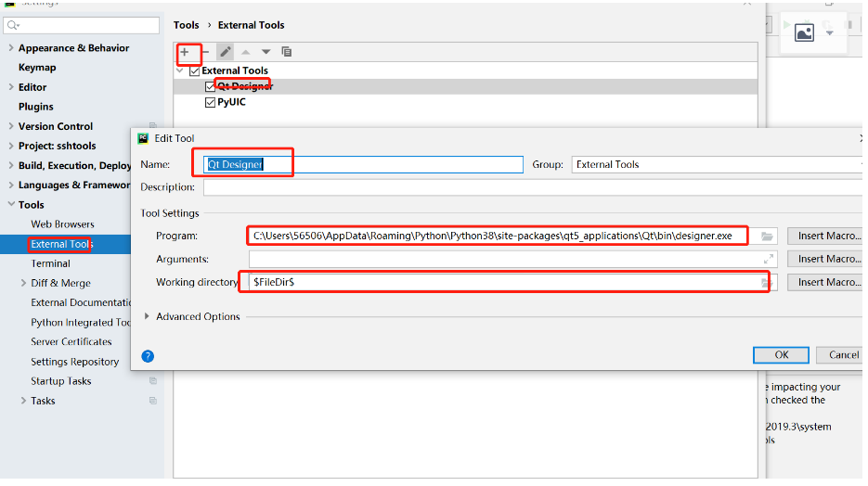868x486 pixels.
Task: Click Insert Macro button beside Program field
Action: pos(827,236)
